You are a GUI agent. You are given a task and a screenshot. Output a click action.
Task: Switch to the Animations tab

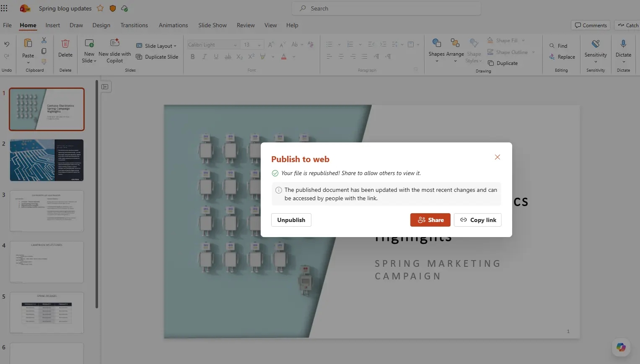click(173, 25)
